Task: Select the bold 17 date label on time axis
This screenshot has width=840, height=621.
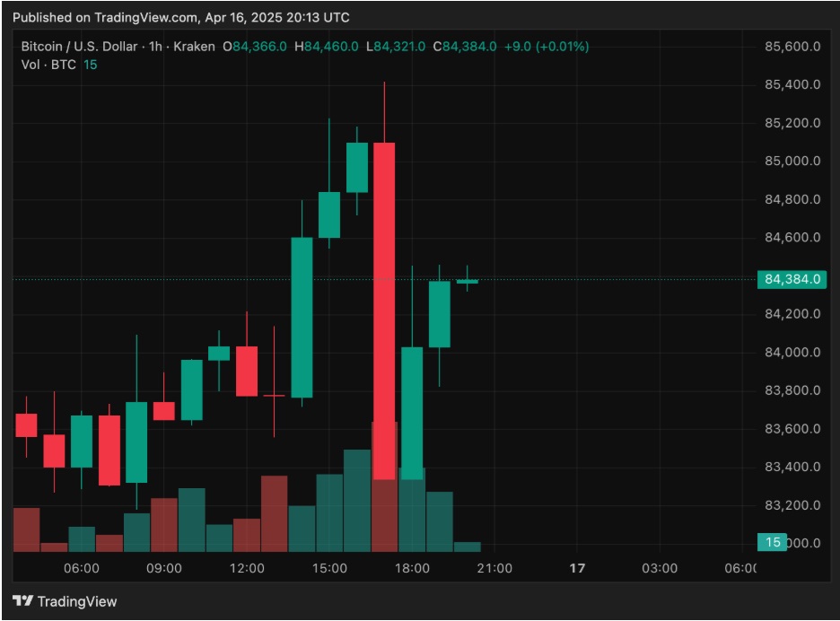Action: coord(577,568)
